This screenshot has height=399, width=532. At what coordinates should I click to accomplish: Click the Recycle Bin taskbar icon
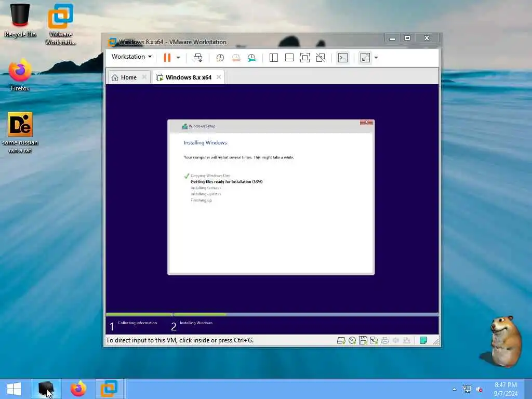tap(46, 389)
